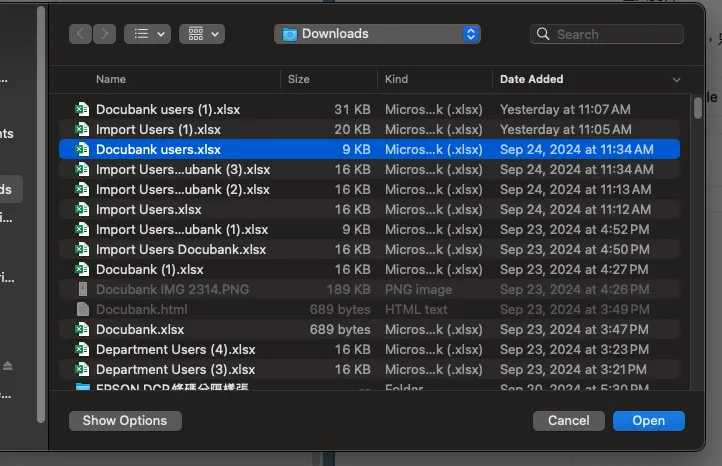Viewport: 722px width, 466px height.
Task: Click Excel icon of Docubank users (1).xlsx
Action: (x=83, y=109)
